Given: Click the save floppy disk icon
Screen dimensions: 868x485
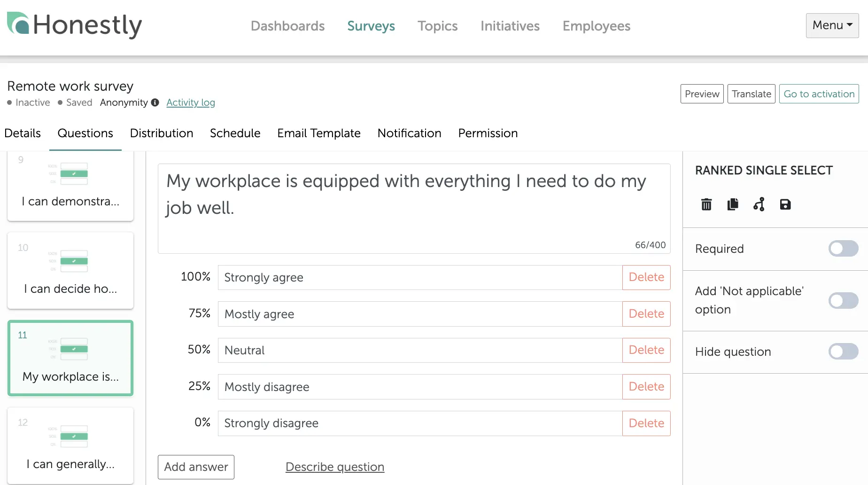Looking at the screenshot, I should tap(785, 204).
